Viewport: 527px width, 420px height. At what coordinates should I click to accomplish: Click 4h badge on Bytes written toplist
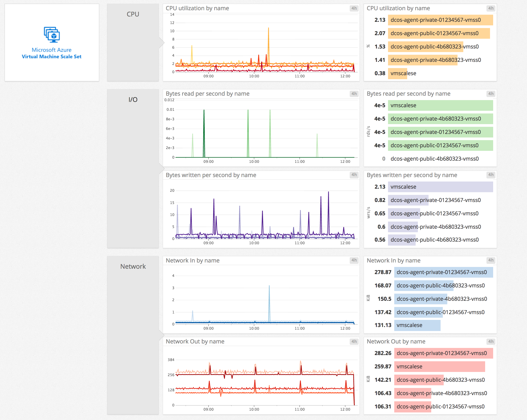pyautogui.click(x=491, y=175)
